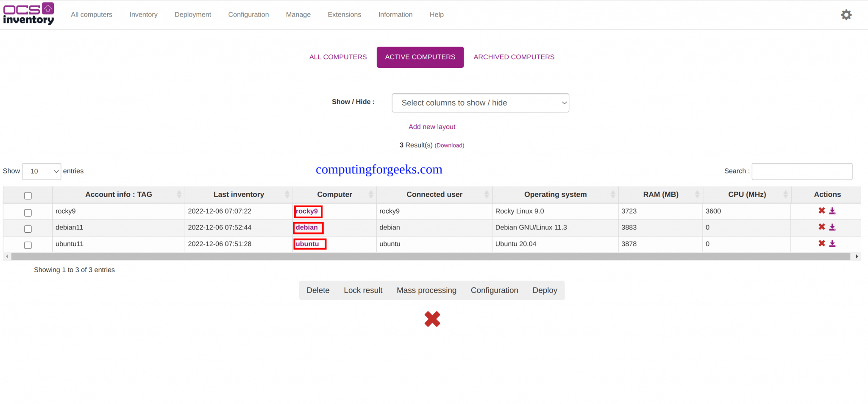Delete the debian11 computer row
This screenshot has width=868, height=404.
(821, 227)
